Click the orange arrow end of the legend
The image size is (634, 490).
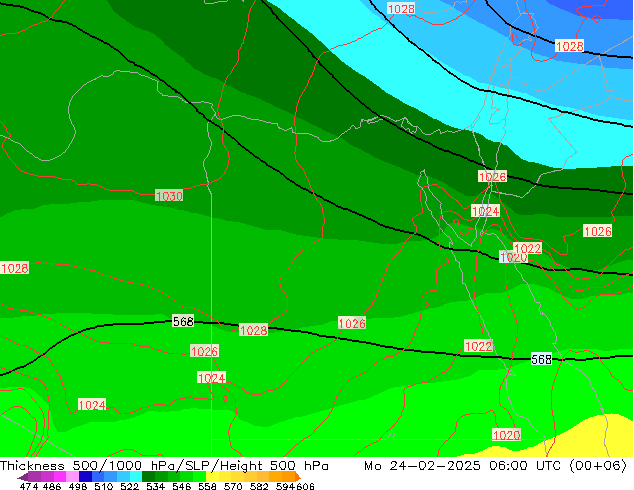tap(298, 476)
